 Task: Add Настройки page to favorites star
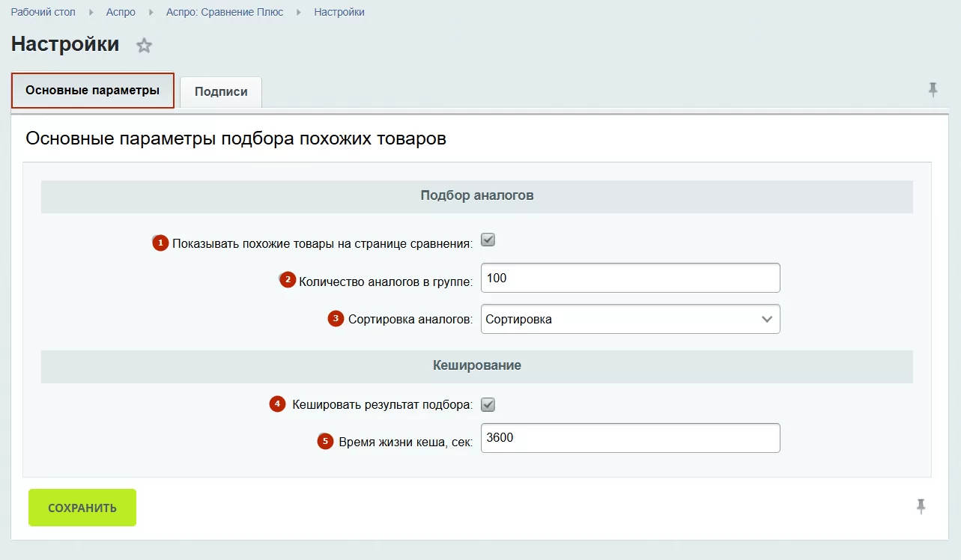click(144, 46)
